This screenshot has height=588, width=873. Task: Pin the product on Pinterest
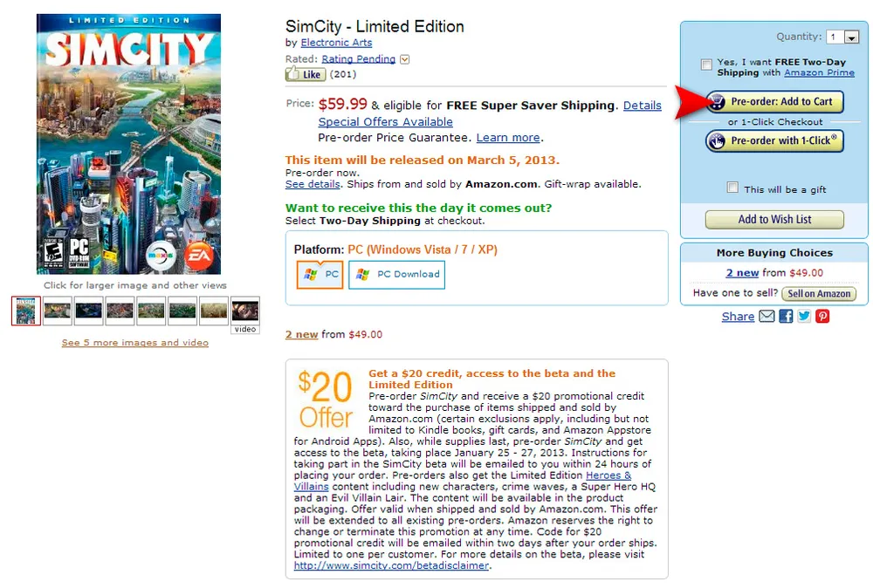(x=822, y=317)
